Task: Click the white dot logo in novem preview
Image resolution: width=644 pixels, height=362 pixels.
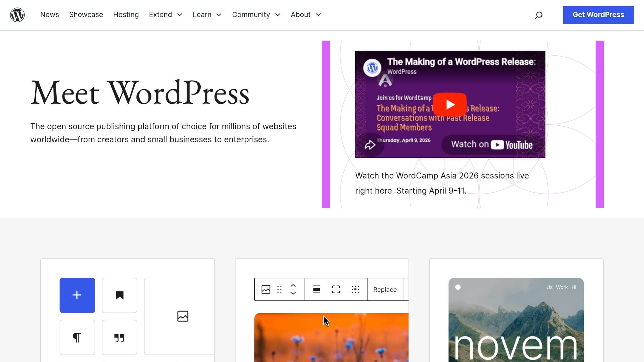Action: tap(458, 287)
